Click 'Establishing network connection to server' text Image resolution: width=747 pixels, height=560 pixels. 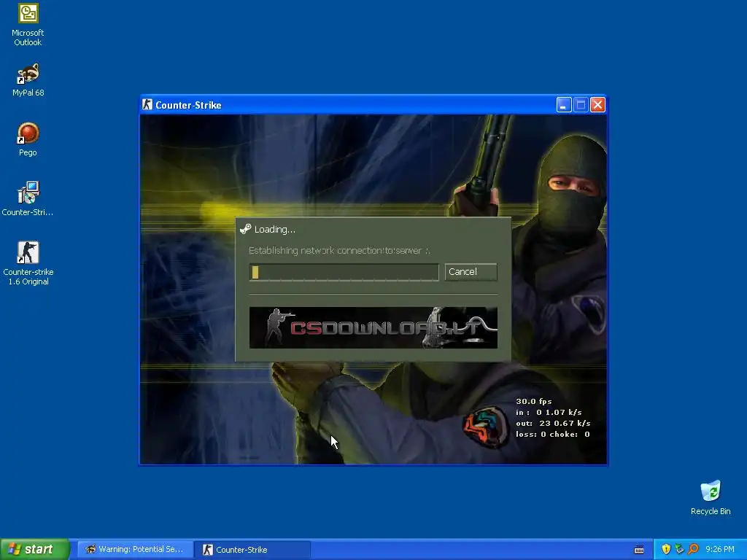pos(339,251)
